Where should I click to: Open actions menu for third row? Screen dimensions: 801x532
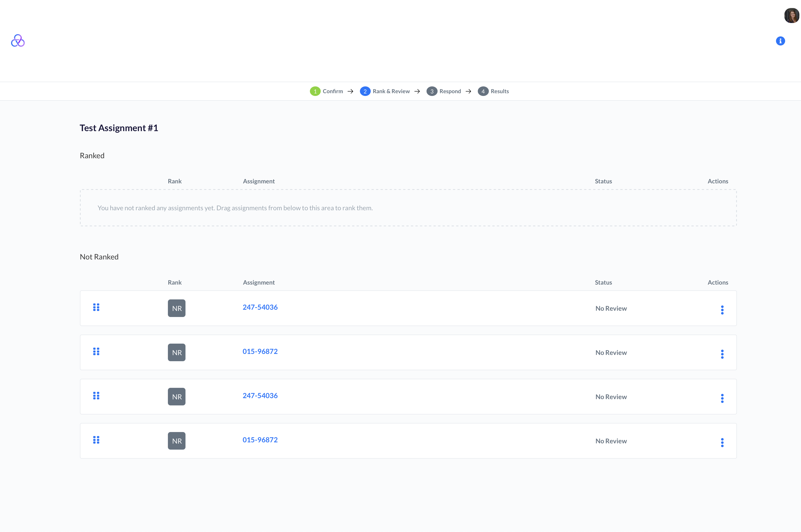(722, 398)
